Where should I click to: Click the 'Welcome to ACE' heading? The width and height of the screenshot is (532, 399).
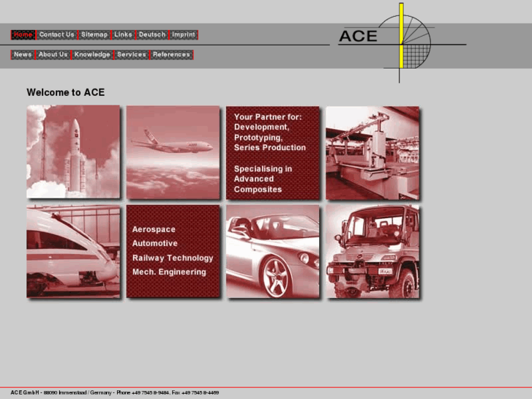click(x=65, y=92)
